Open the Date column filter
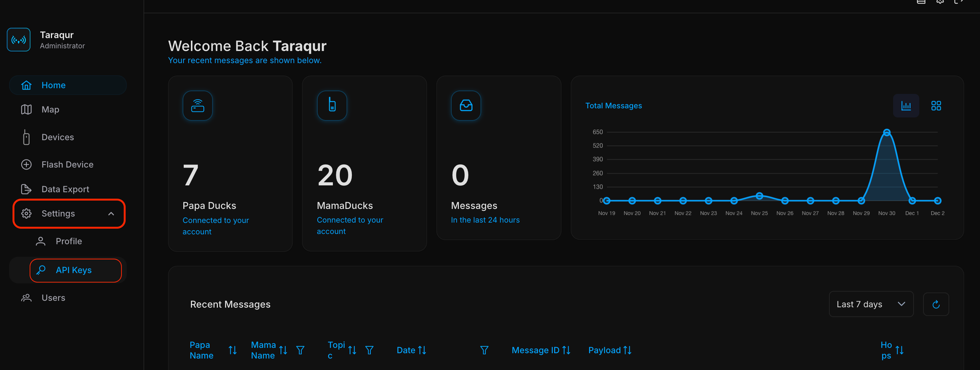The image size is (980, 370). point(484,350)
